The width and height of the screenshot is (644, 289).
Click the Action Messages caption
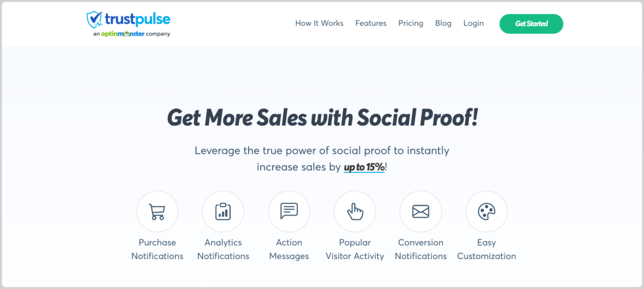(289, 249)
